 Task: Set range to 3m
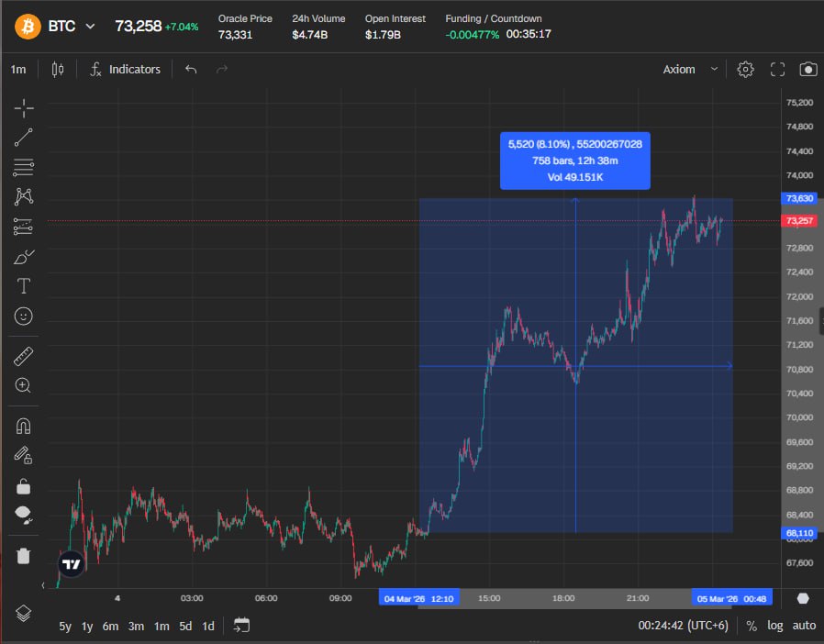(136, 627)
